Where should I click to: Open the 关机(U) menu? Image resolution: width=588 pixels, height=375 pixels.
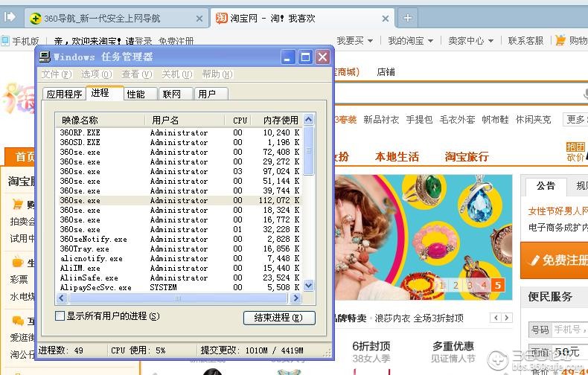(177, 74)
